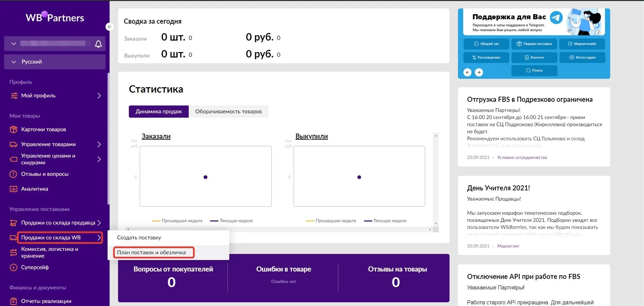Open the Telegram icon in support banner
Image resolution: width=644 pixels, height=306 pixels.
(x=556, y=18)
